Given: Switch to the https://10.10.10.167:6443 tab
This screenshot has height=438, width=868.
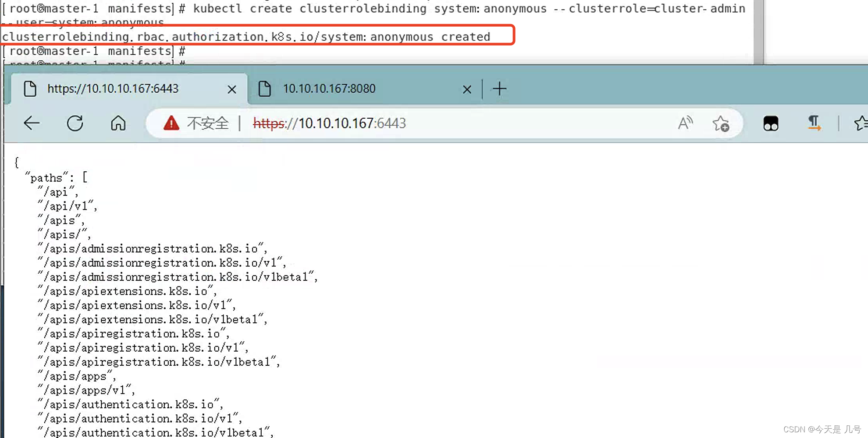Looking at the screenshot, I should pyautogui.click(x=129, y=89).
